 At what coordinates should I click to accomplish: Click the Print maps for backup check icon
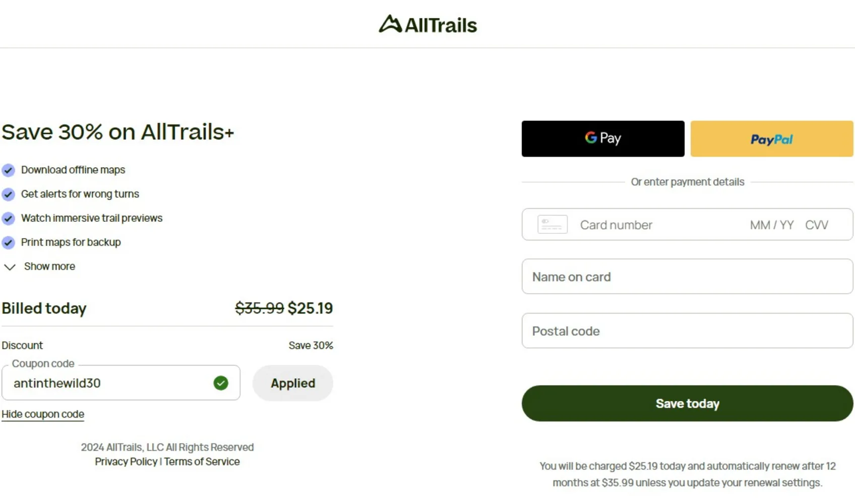pyautogui.click(x=9, y=243)
